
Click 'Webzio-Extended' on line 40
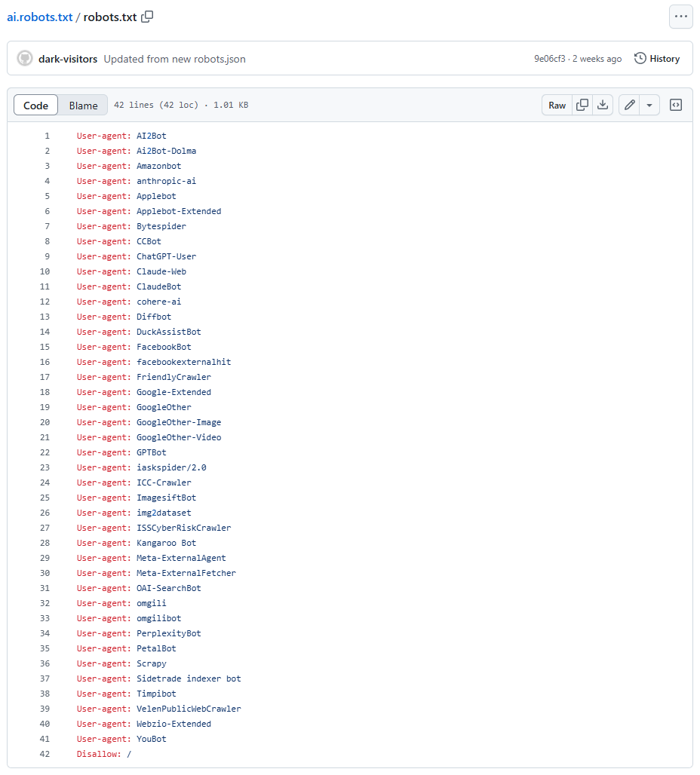point(173,724)
